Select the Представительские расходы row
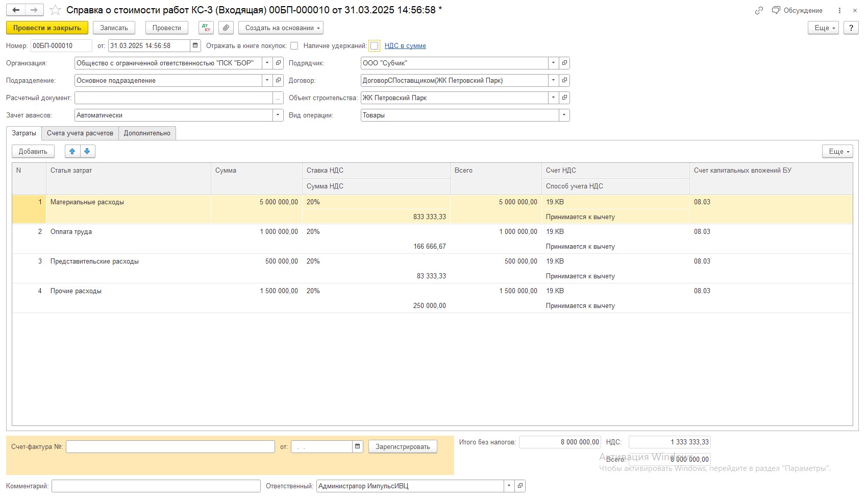868x498 pixels. 432,269
